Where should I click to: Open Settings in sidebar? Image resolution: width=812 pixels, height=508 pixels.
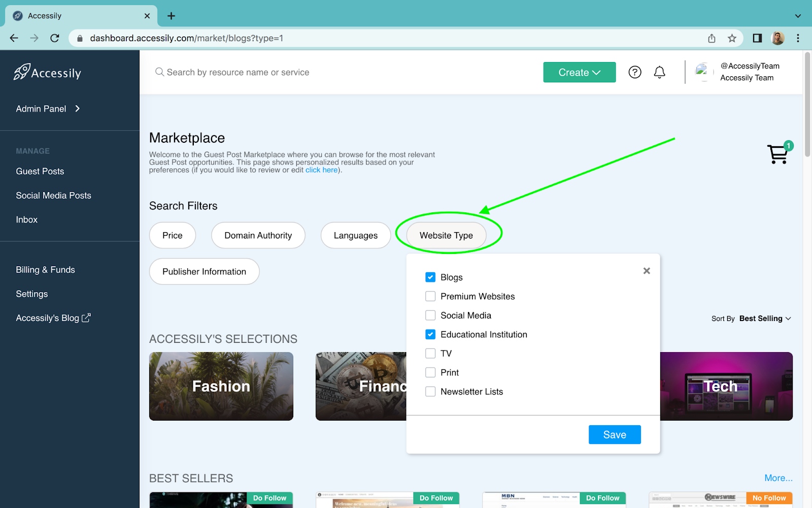[32, 294]
